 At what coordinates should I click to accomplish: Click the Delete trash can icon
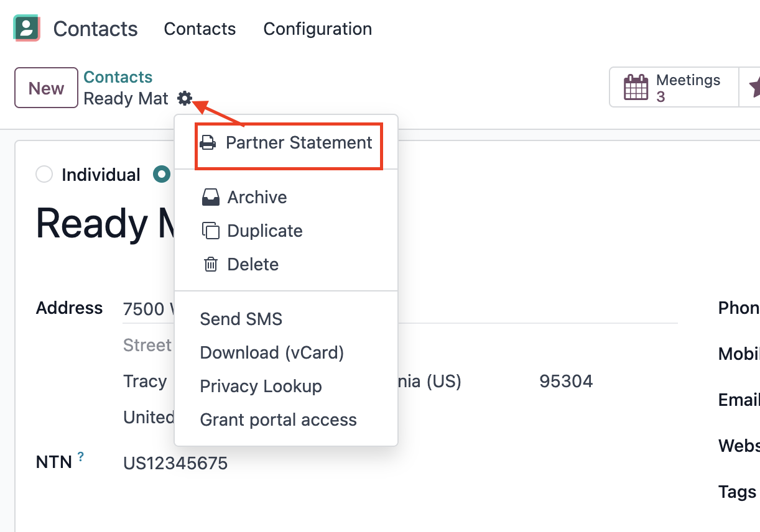pyautogui.click(x=211, y=265)
